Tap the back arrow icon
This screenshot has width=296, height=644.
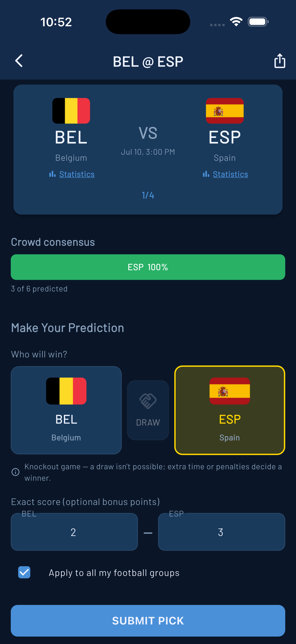19,61
